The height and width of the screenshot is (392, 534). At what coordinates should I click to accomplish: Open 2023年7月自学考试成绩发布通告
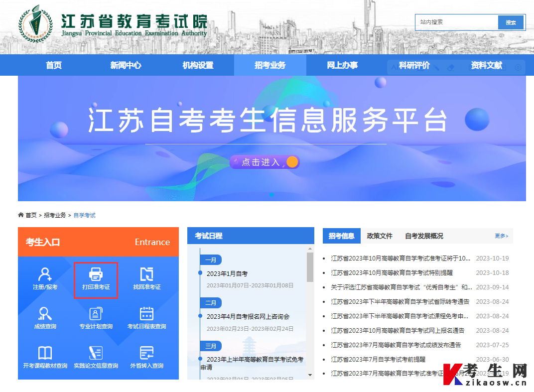pyautogui.click(x=396, y=345)
